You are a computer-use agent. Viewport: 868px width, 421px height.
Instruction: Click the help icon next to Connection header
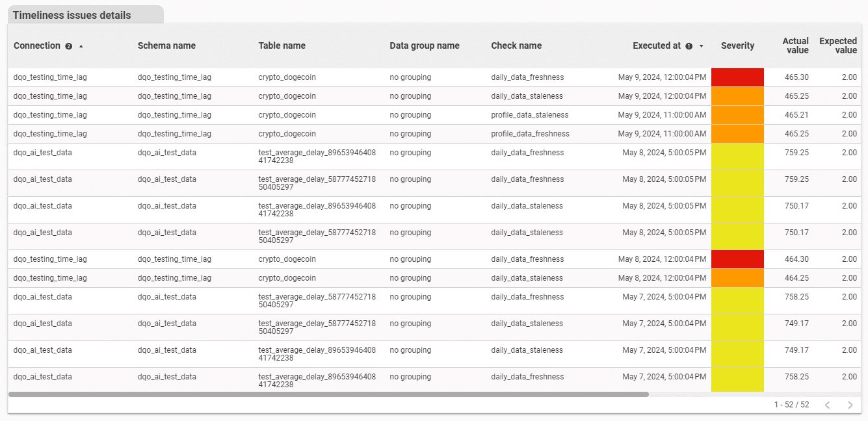[68, 45]
